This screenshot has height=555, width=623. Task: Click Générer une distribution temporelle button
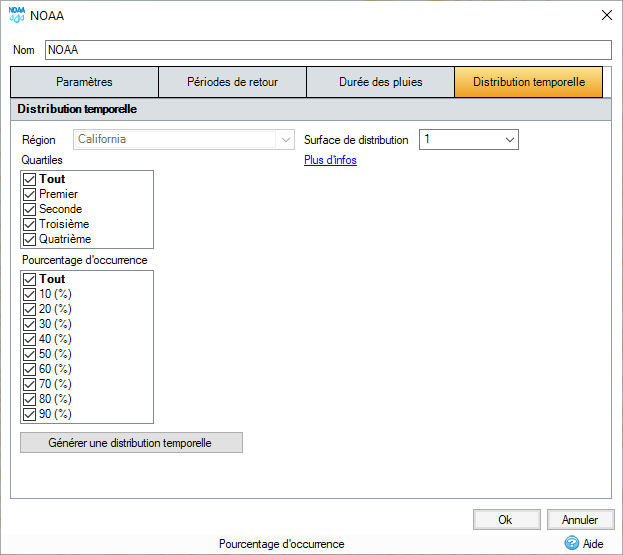pyautogui.click(x=132, y=443)
